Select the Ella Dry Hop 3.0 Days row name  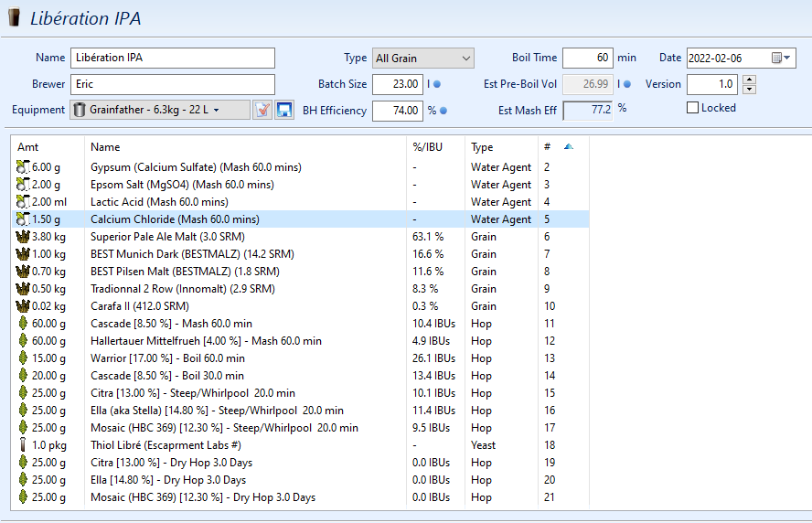point(168,479)
